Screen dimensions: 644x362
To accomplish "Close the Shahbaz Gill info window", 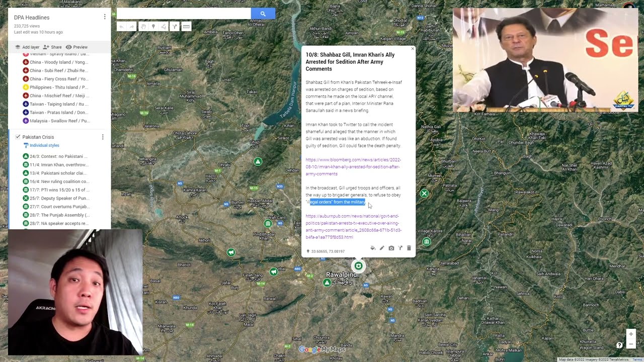I will pyautogui.click(x=413, y=49).
